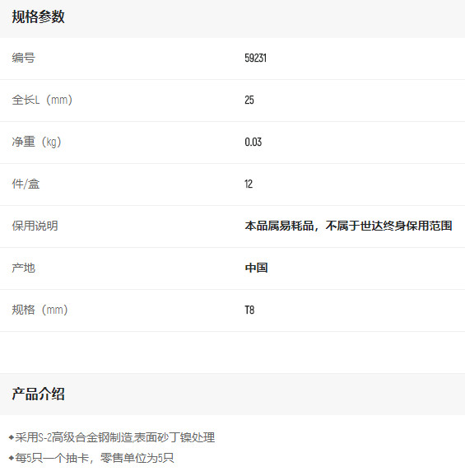The width and height of the screenshot is (465, 476).
Task: Click the warranty note text 本品属易耗品
Action: (x=279, y=226)
